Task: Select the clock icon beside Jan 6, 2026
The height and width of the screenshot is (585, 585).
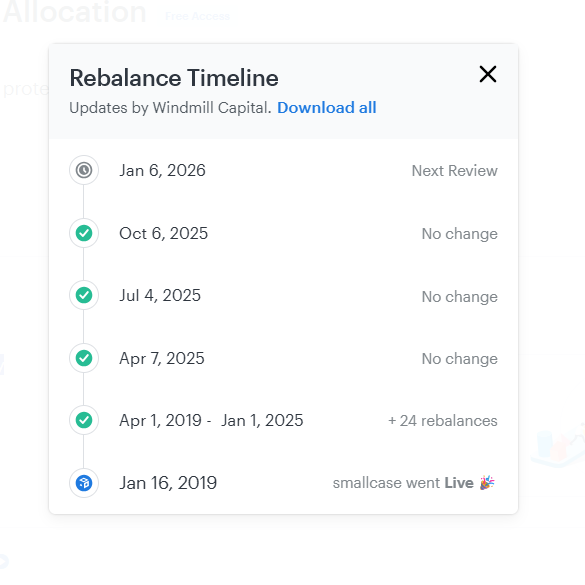Action: point(84,170)
